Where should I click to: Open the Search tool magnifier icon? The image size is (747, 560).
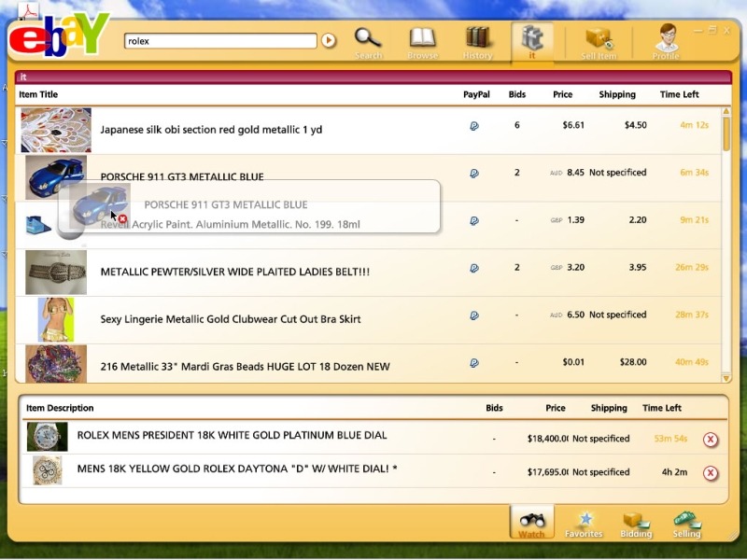point(368,42)
